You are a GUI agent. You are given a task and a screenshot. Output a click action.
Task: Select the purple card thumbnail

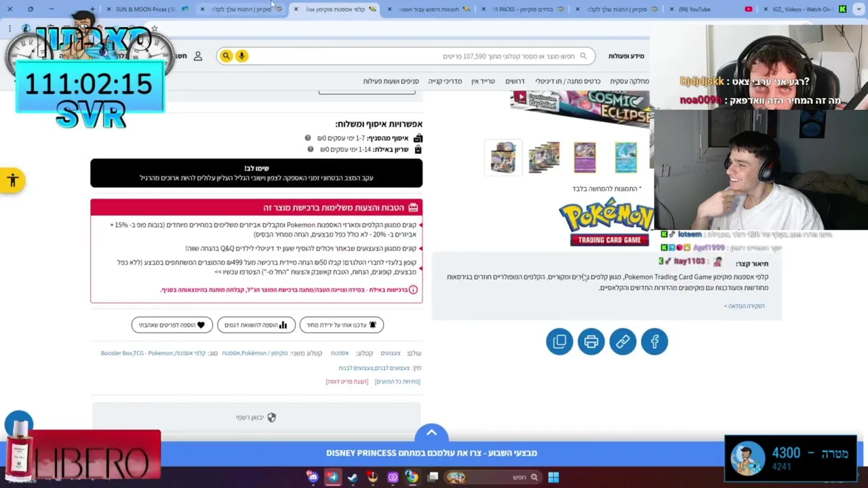point(585,157)
